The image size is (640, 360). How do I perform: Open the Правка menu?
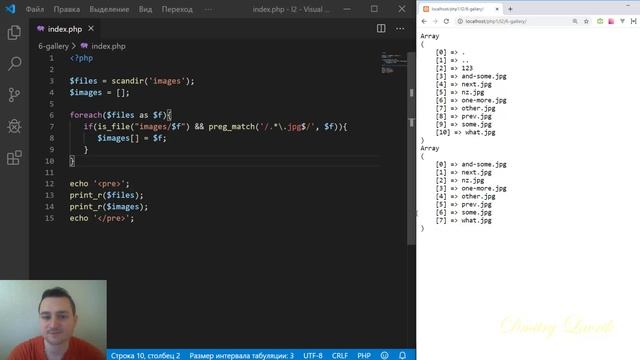coord(67,9)
